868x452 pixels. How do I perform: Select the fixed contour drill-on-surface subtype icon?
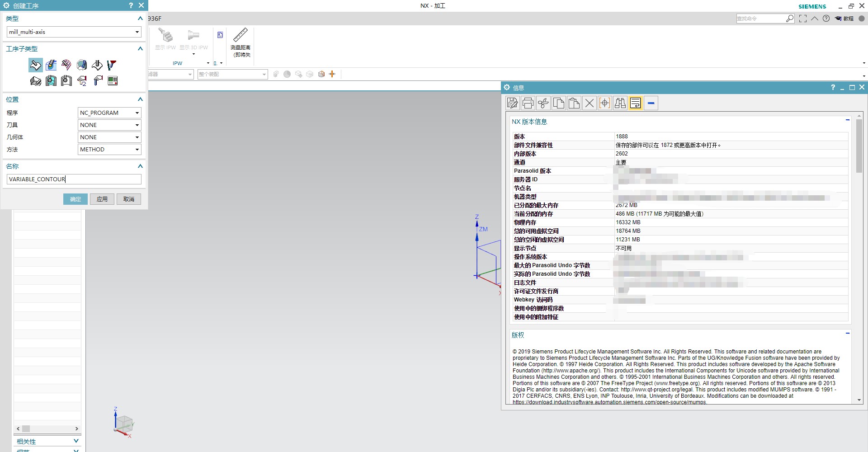point(97,65)
